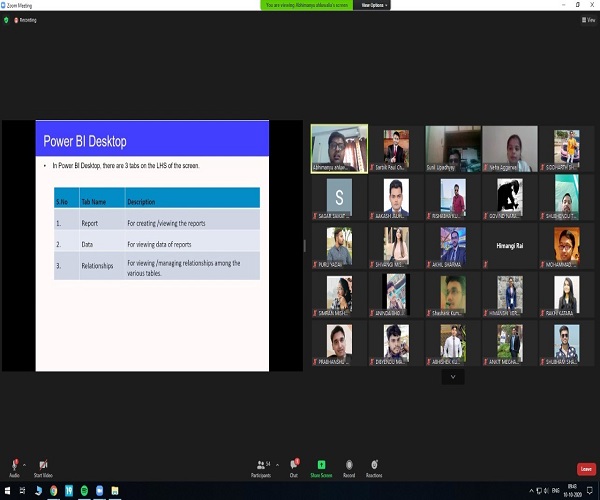Select the GOVIND participant tile
This screenshot has width=600, height=500.
click(x=510, y=197)
